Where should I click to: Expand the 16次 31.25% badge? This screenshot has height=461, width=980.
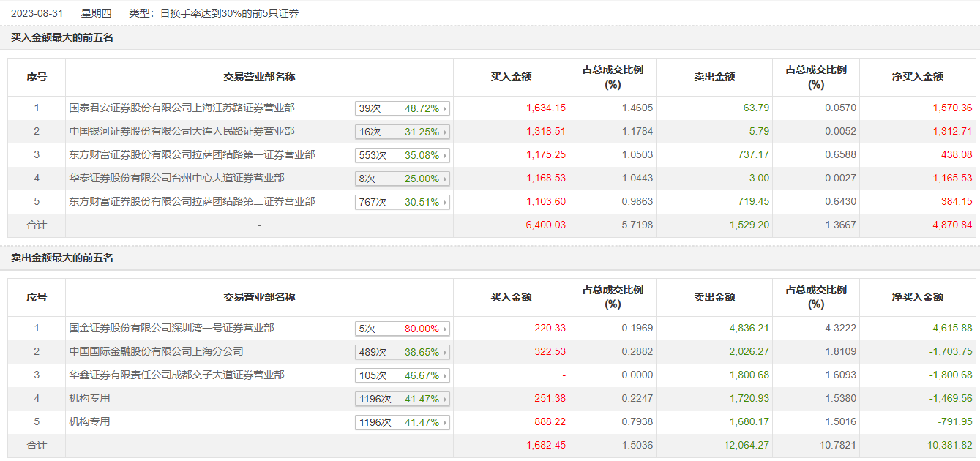click(403, 132)
